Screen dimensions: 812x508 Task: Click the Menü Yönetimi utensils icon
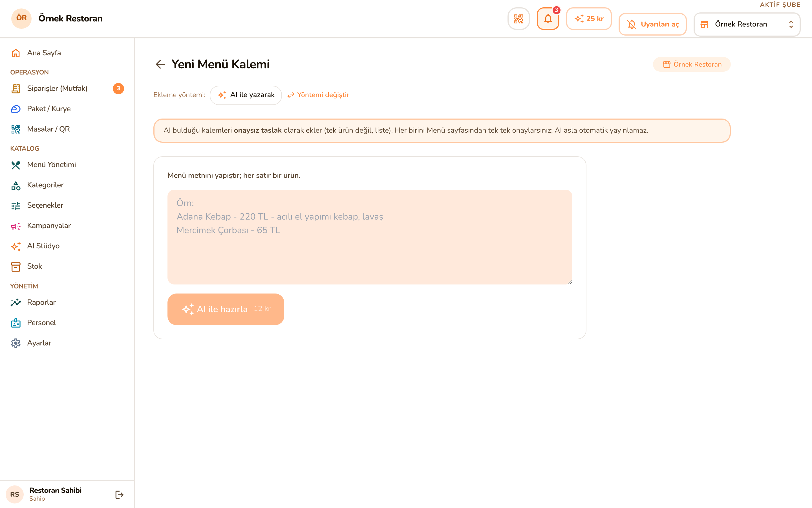click(16, 165)
